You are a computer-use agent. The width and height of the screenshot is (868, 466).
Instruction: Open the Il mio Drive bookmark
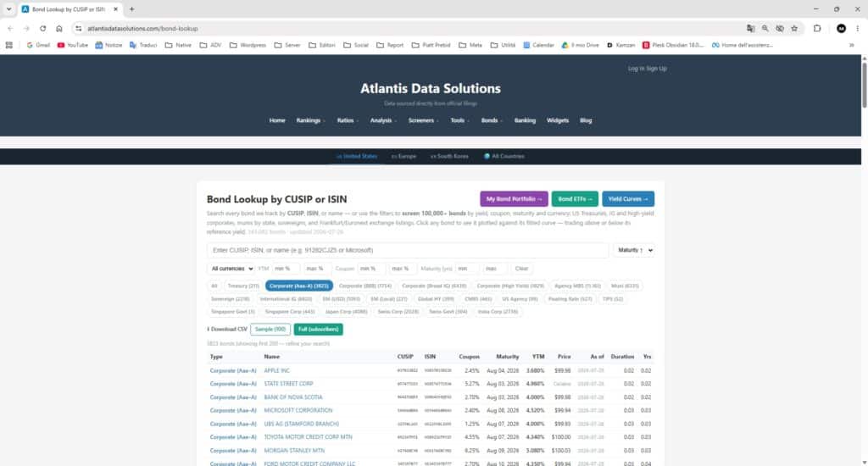click(580, 45)
